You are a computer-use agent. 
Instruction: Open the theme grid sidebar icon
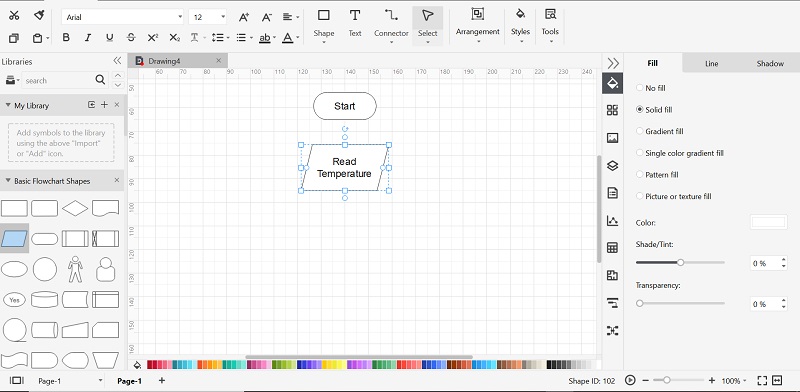pyautogui.click(x=612, y=110)
